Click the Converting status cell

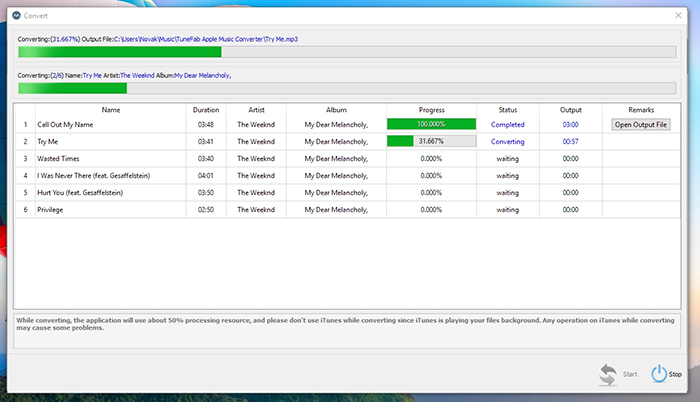click(508, 142)
